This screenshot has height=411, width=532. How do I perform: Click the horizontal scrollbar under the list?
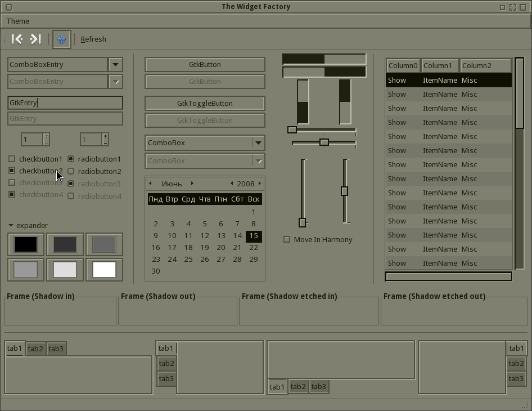point(449,276)
